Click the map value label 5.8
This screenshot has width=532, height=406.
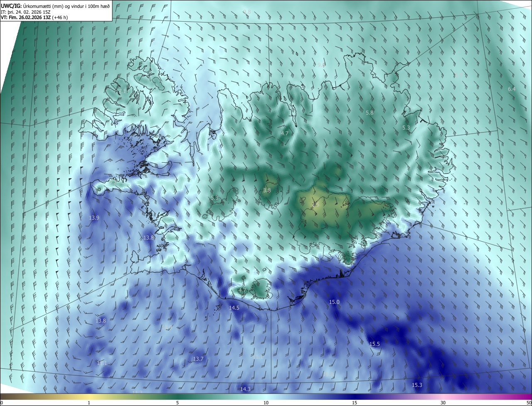point(369,113)
